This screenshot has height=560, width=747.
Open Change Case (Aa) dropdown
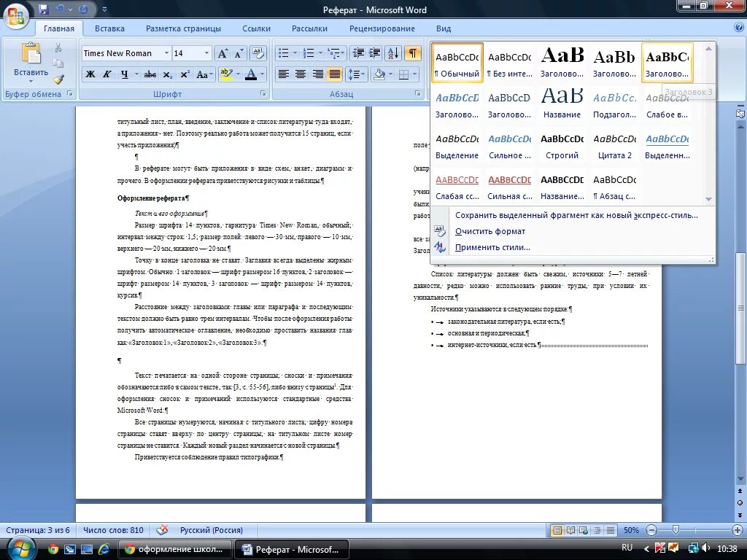[x=204, y=74]
